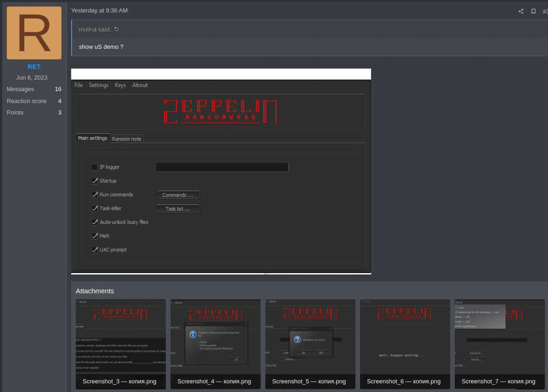Open the Keys menu
Screen dimensions: 548x392
[x=120, y=85]
